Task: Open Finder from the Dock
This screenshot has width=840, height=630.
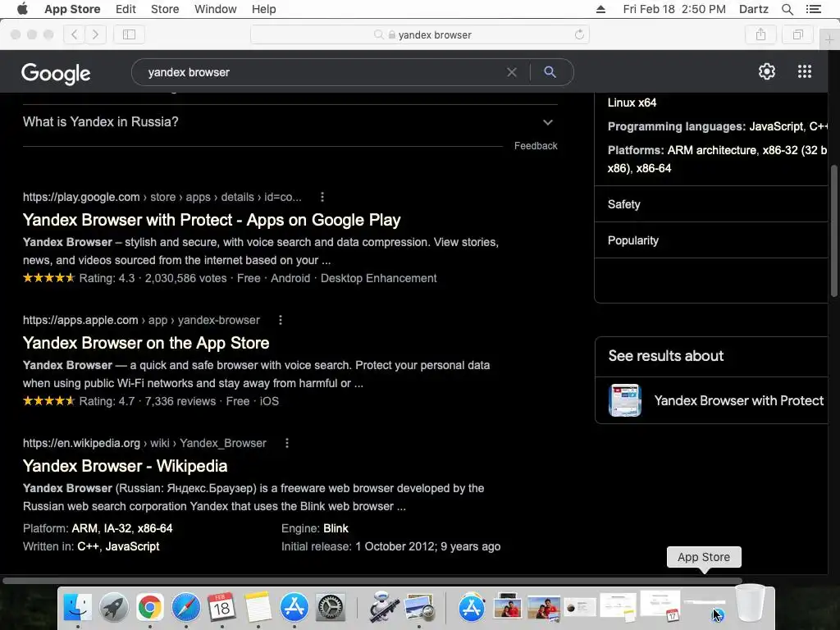Action: [x=78, y=607]
